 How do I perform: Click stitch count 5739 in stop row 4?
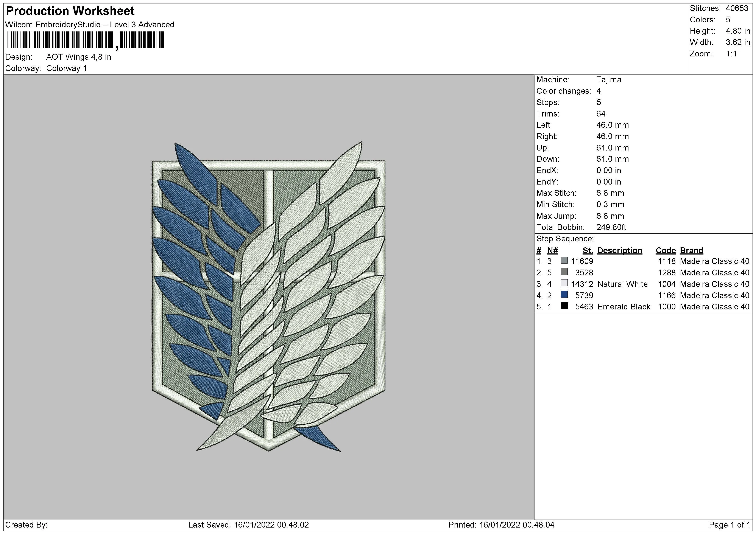click(584, 295)
